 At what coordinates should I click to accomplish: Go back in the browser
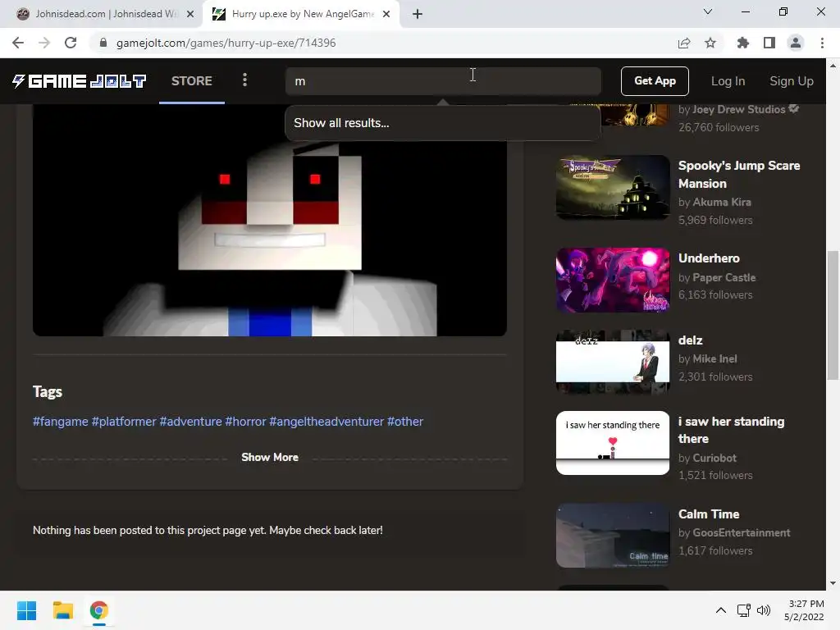18,43
